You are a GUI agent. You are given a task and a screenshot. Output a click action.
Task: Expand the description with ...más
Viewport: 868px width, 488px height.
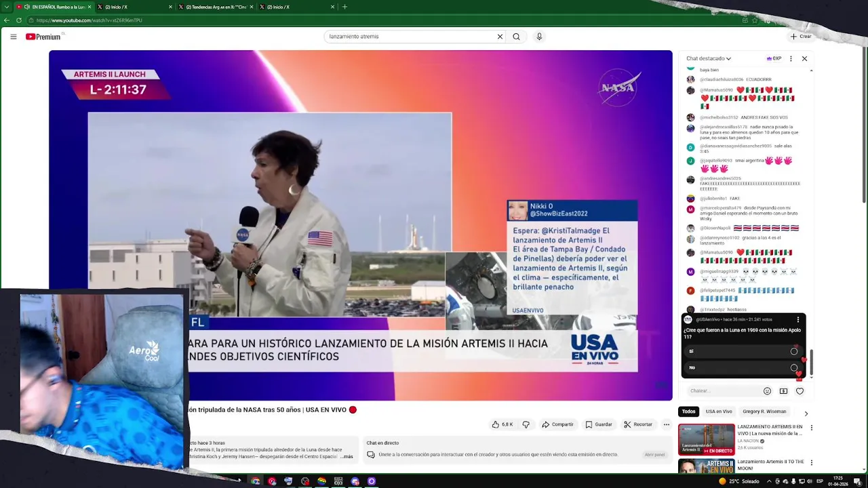point(347,456)
